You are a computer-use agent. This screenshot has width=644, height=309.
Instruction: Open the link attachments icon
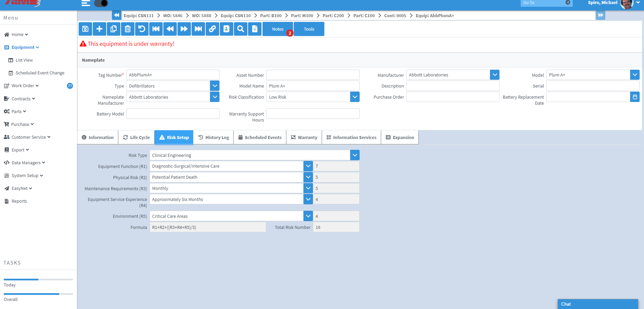pos(212,29)
